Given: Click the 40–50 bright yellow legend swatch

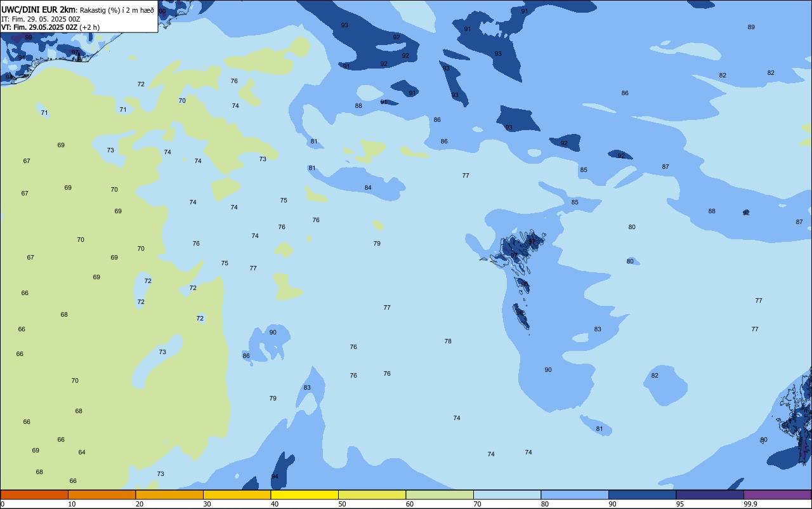Looking at the screenshot, I should pos(304,494).
